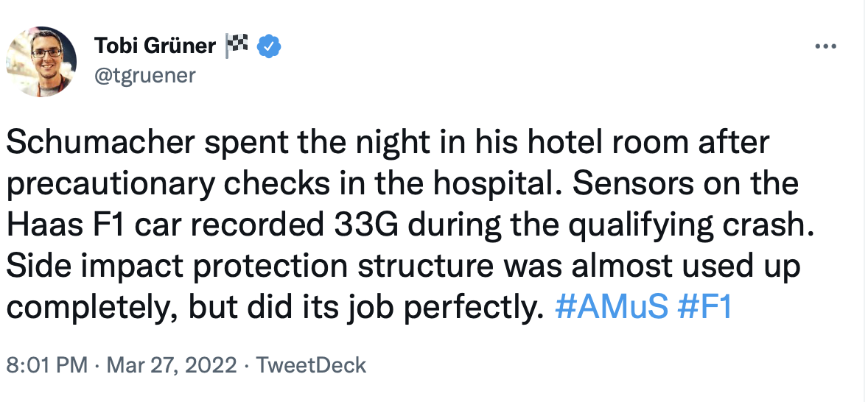Click the checkered flag emoji
Viewport: 868px width, 402px height.
(237, 46)
